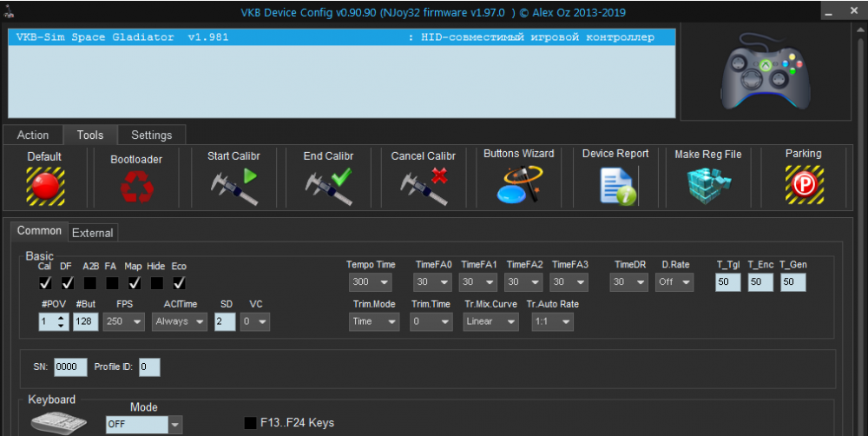Open the Tr.Mix.Curve Linear dropdown
868x436 pixels.
coord(491,321)
